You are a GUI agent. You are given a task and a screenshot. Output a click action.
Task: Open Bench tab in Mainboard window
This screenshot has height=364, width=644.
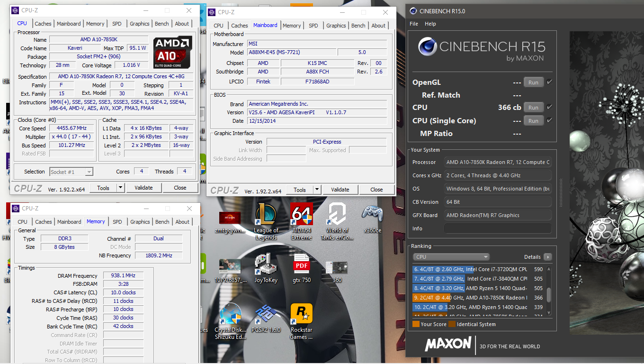click(x=358, y=26)
